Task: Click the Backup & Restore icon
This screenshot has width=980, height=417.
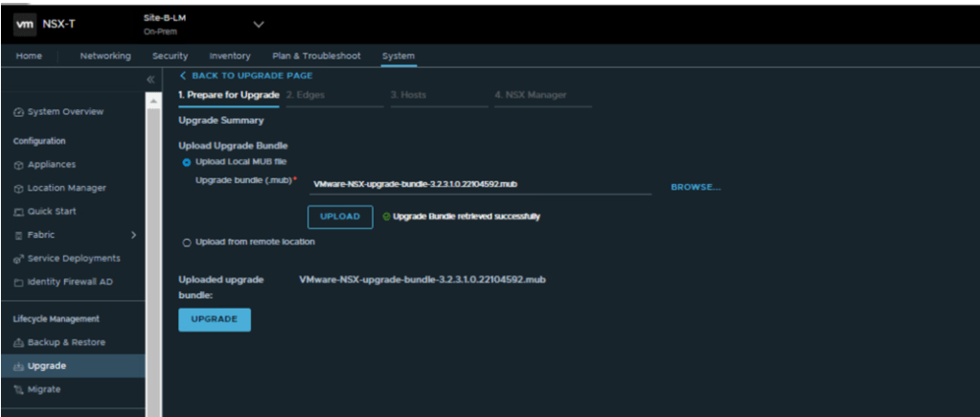Action: (18, 342)
